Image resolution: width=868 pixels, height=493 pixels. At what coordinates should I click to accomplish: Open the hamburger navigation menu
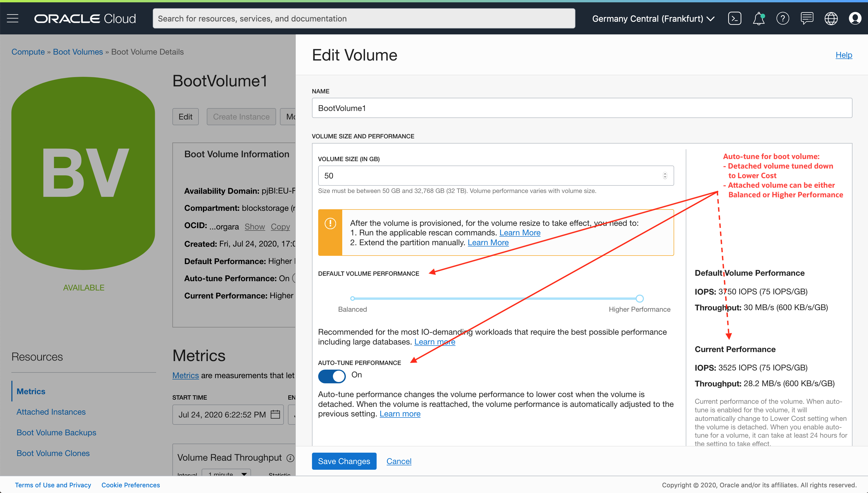[x=12, y=18]
